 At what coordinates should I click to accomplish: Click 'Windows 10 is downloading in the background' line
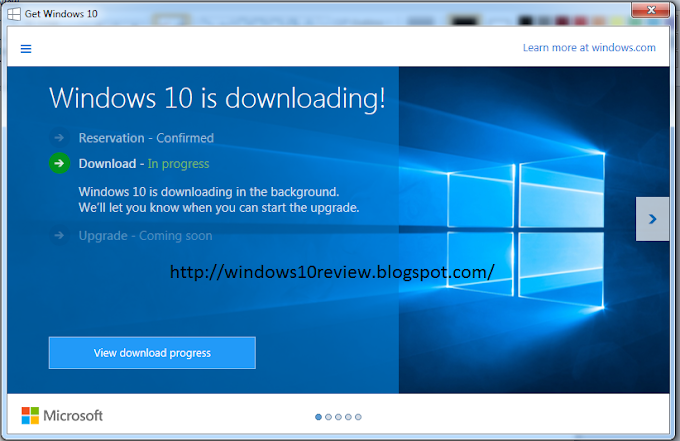[x=209, y=192]
